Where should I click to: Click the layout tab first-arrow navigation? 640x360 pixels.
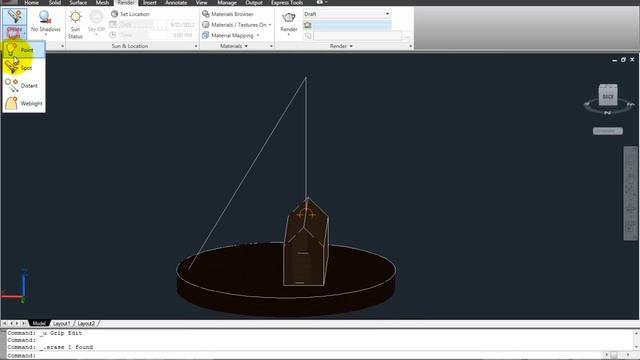point(4,323)
